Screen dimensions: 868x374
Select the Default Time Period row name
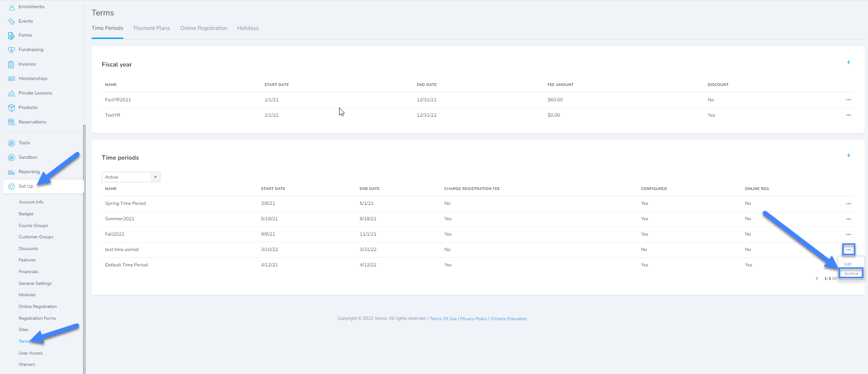(126, 265)
